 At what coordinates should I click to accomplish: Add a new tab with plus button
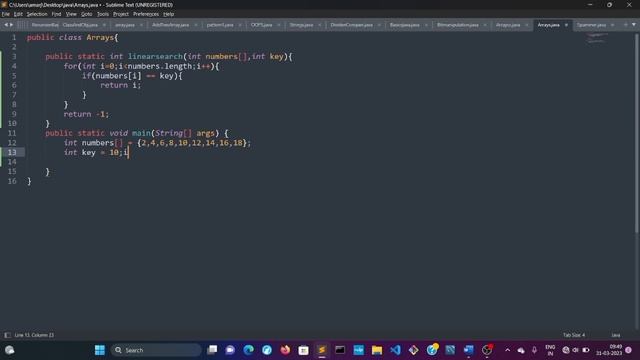point(625,25)
